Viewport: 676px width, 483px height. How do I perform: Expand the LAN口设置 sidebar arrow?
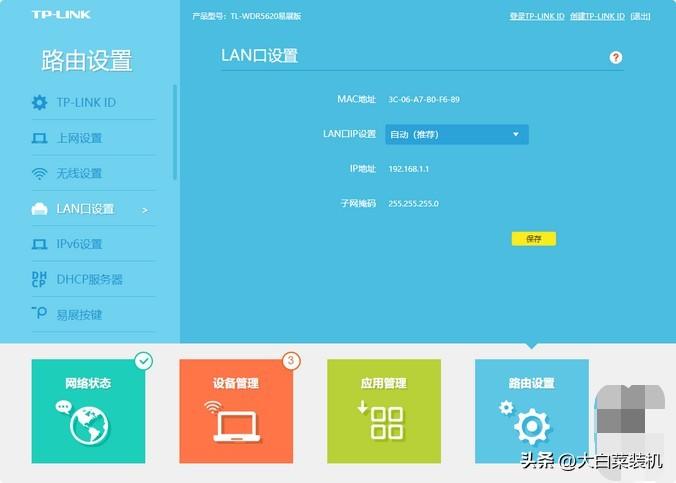[145, 210]
